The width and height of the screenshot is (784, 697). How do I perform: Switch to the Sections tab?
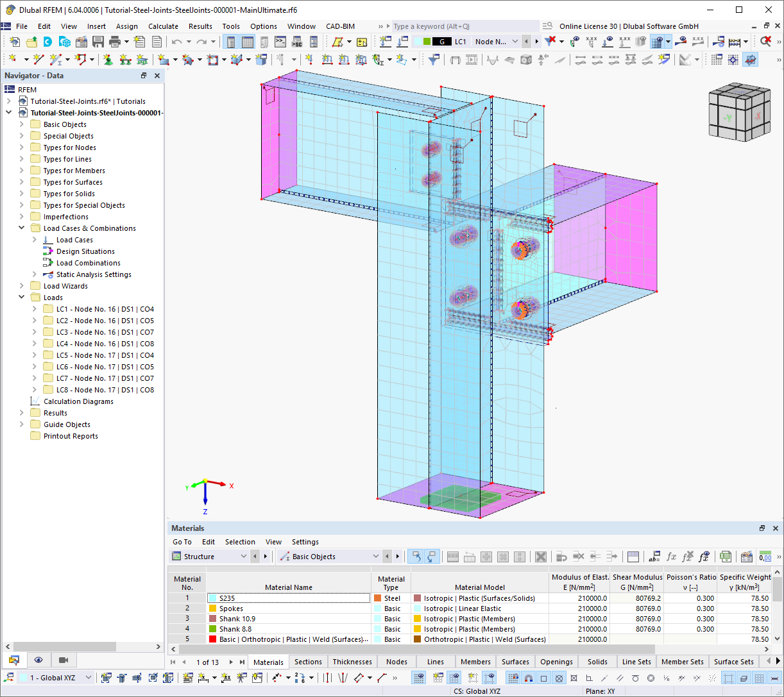(x=308, y=662)
